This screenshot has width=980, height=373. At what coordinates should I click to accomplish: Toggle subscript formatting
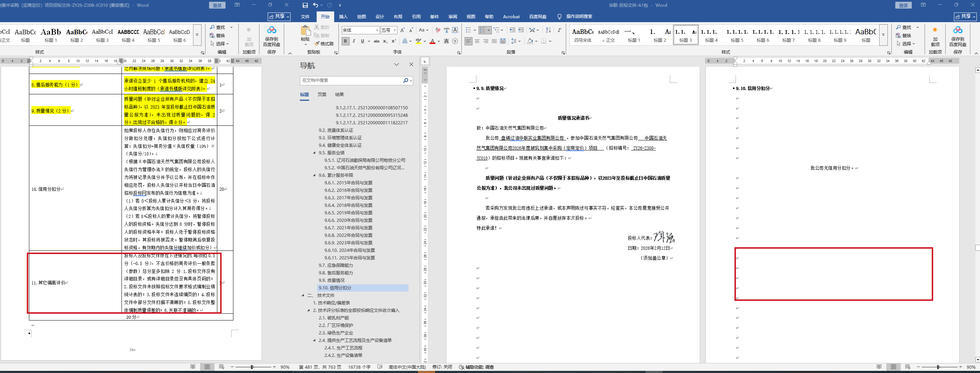point(385,41)
